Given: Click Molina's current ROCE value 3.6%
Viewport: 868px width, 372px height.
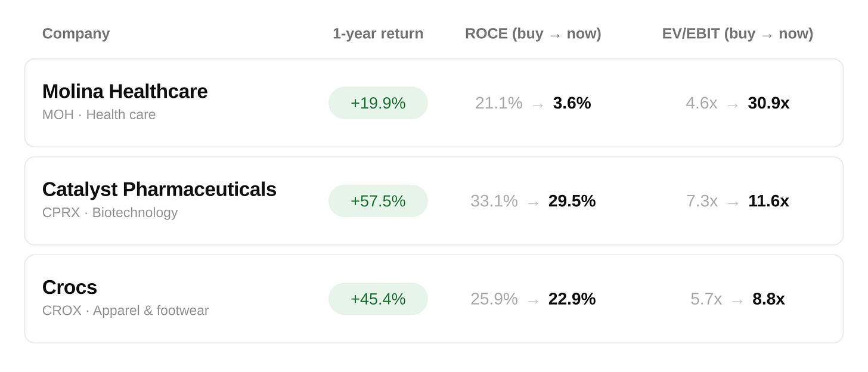Looking at the screenshot, I should coord(572,103).
